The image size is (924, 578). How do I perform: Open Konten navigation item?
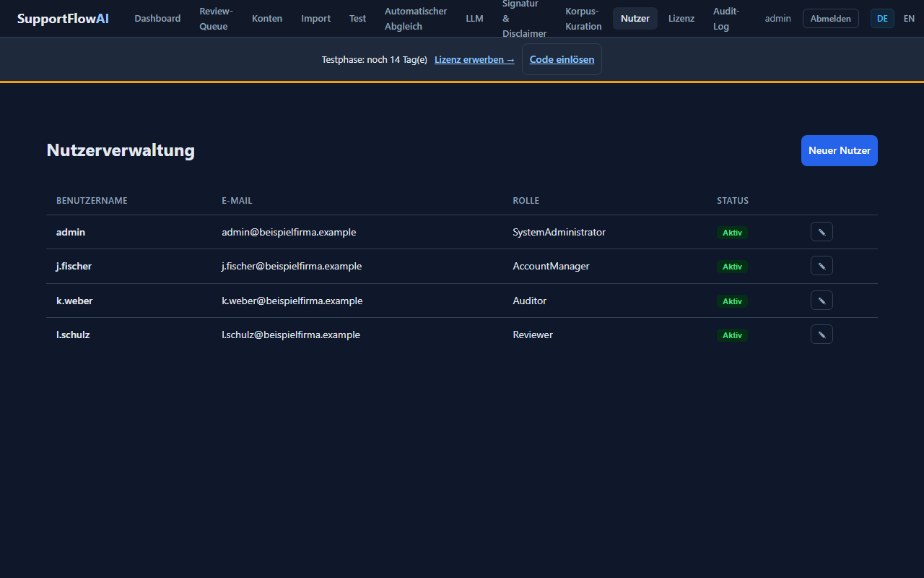click(267, 19)
